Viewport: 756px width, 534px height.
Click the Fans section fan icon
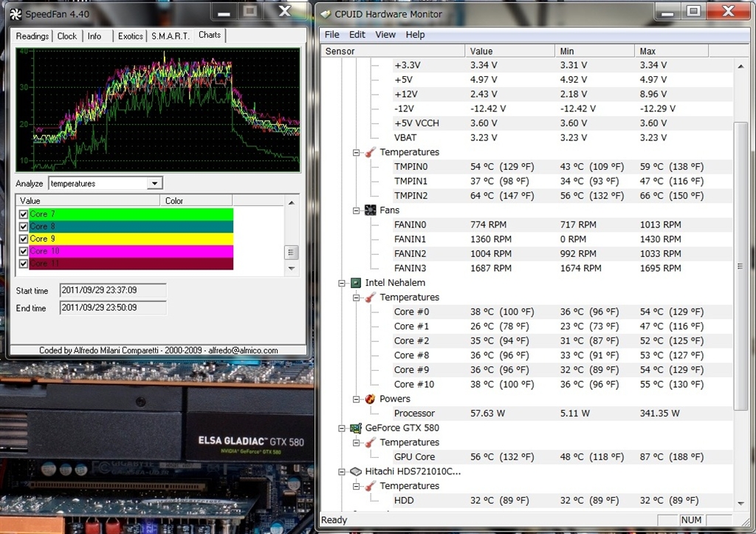[371, 210]
